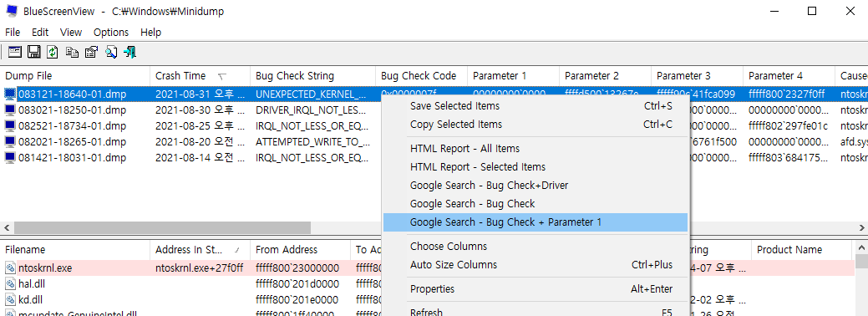The image size is (868, 316).
Task: Click the Save floppy disk toolbar icon
Action: pos(33,52)
